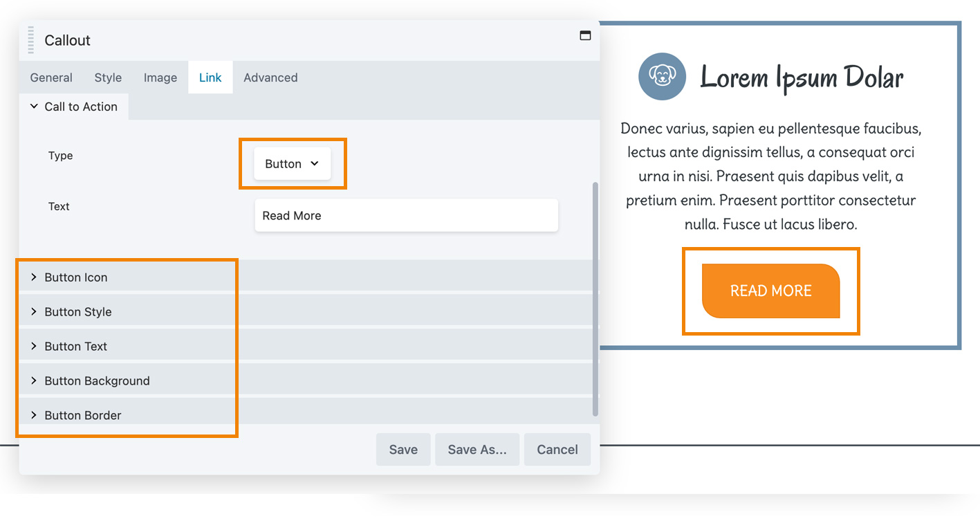Click the Type field label
980x521 pixels.
[61, 156]
